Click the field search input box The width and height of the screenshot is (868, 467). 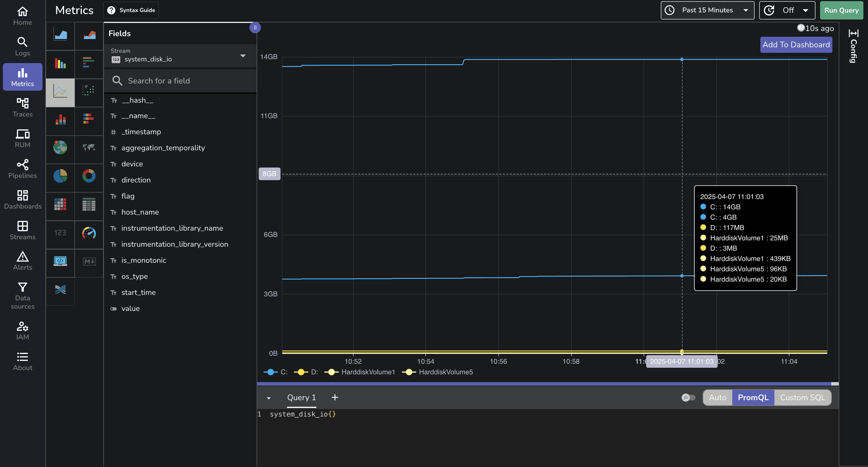coord(181,81)
